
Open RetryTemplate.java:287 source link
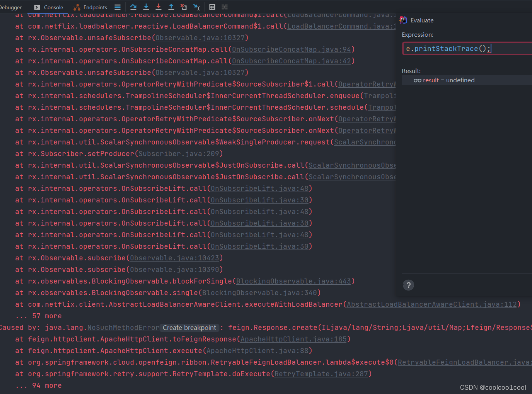pyautogui.click(x=321, y=374)
